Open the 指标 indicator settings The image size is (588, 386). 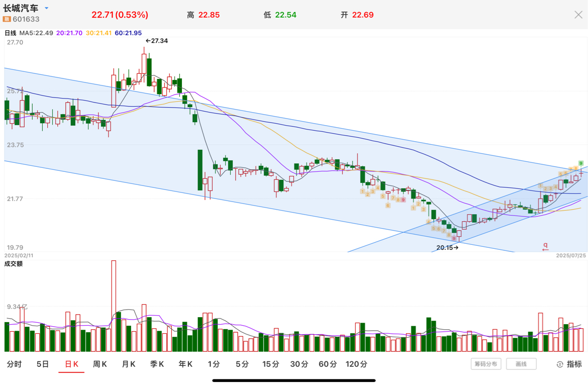569,364
